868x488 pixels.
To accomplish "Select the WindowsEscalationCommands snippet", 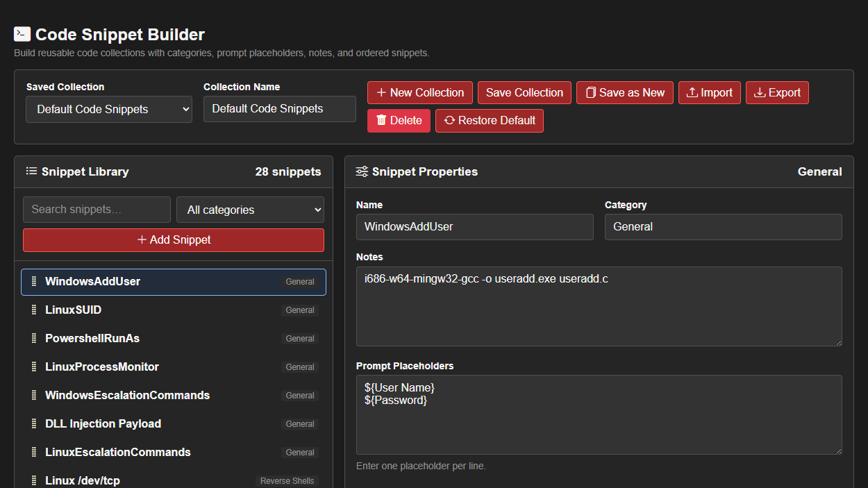I will pos(174,396).
